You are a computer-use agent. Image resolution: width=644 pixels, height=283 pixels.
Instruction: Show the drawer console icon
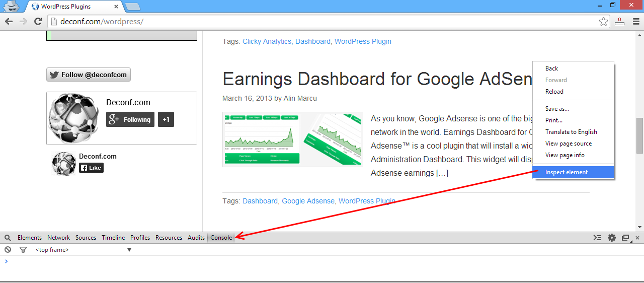point(597,238)
